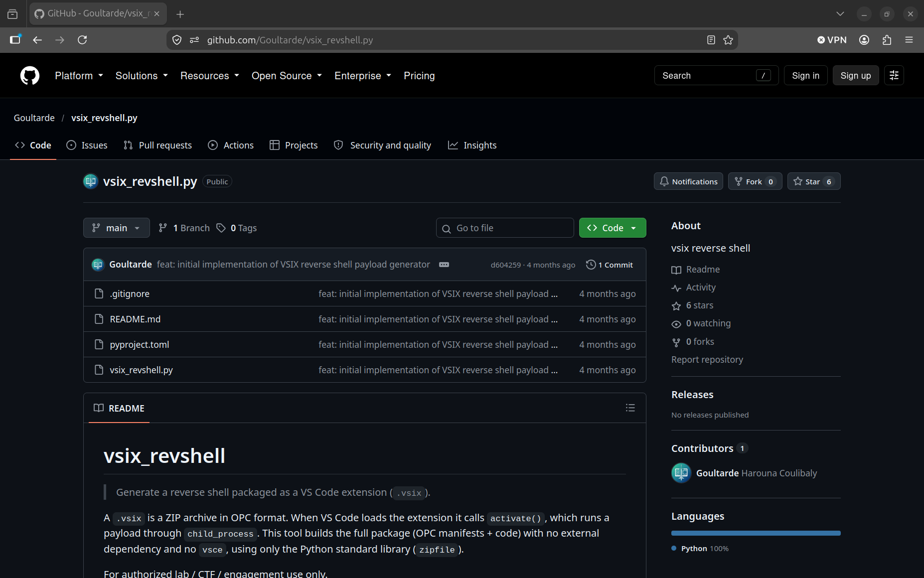Open the GitHub home logo
This screenshot has width=924, height=578.
point(30,76)
